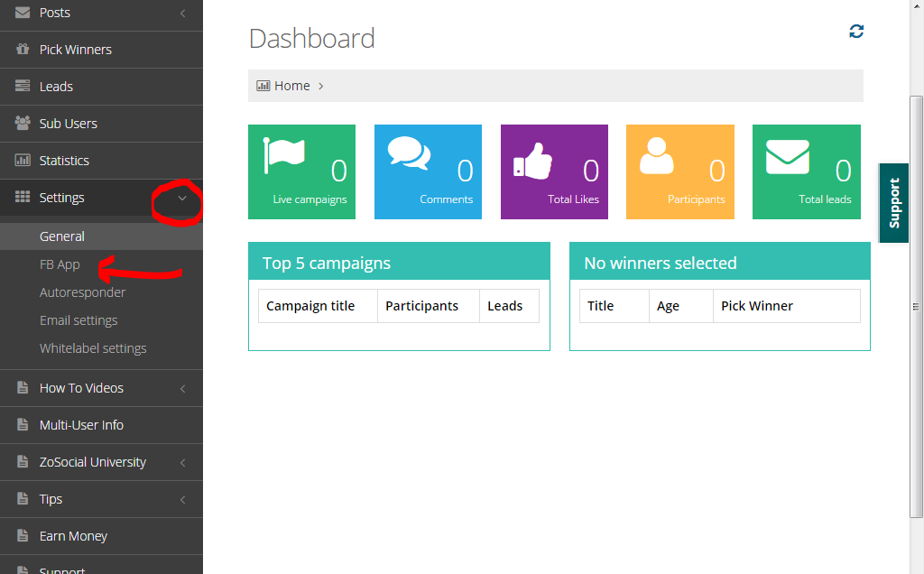This screenshot has height=574, width=924.
Task: Click the flag icon on Live campaigns tile
Action: [x=283, y=155]
